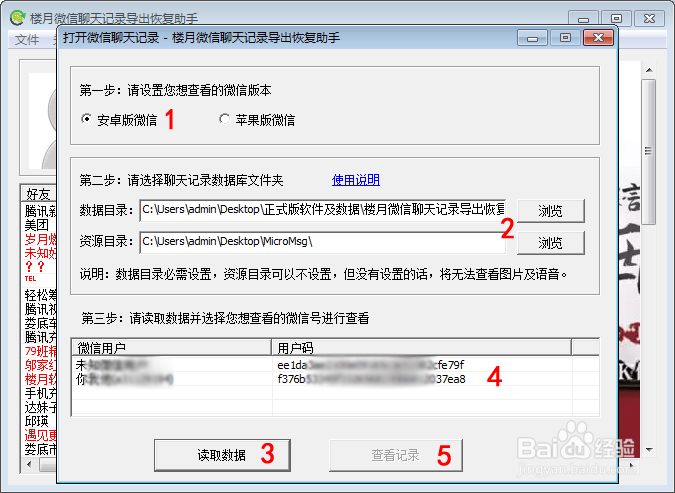Select the user row with code ee1da…cfe79f
Image resolution: width=675 pixels, height=493 pixels.
click(335, 365)
